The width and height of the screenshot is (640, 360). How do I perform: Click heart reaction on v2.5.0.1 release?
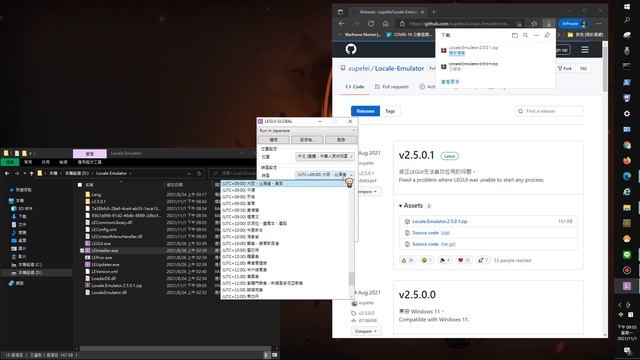464,260
